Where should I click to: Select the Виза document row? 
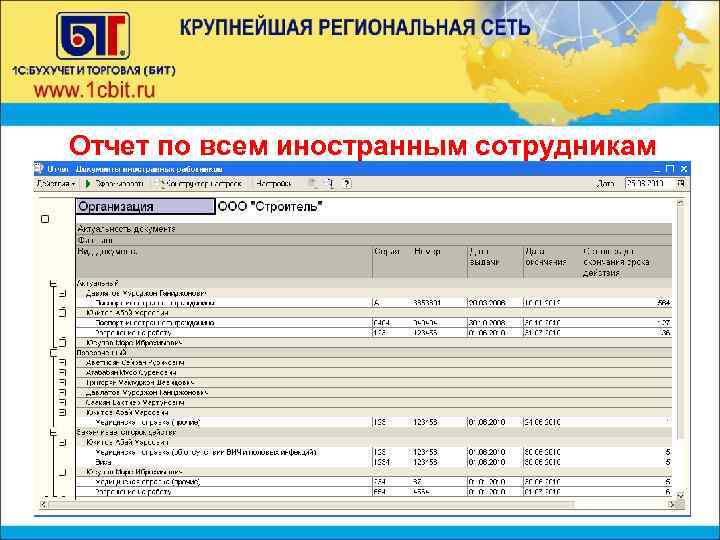coord(373,462)
